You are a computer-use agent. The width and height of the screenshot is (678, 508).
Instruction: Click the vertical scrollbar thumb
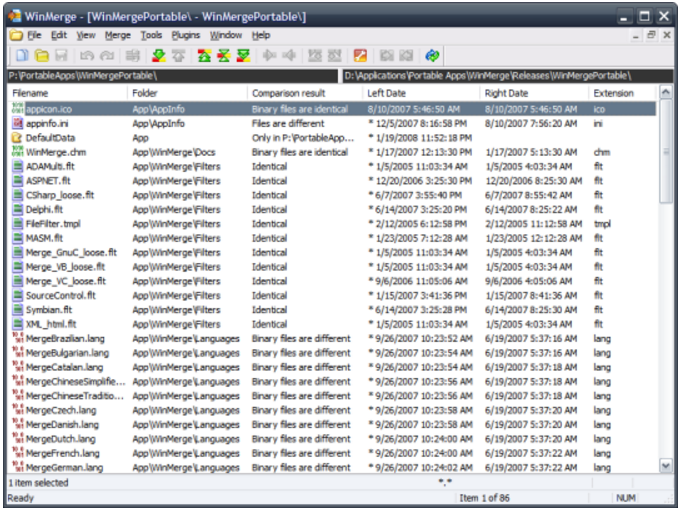(666, 150)
